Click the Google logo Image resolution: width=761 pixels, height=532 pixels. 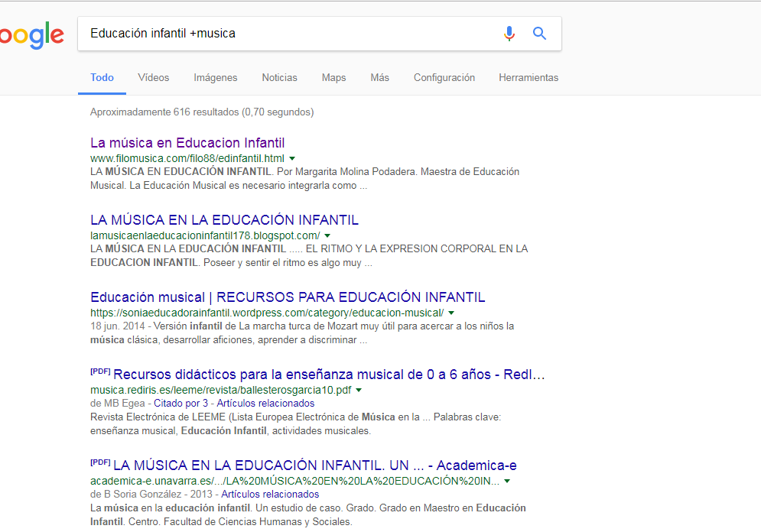[31, 35]
